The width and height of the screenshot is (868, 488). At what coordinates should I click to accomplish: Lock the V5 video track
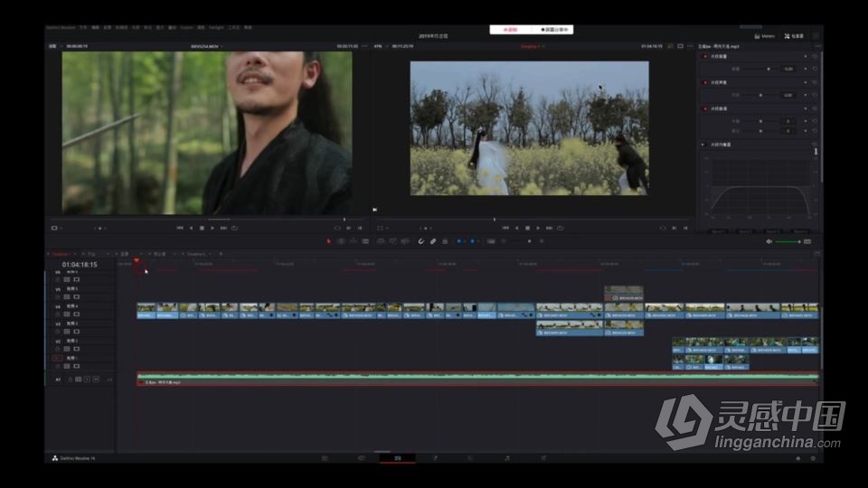tap(58, 297)
